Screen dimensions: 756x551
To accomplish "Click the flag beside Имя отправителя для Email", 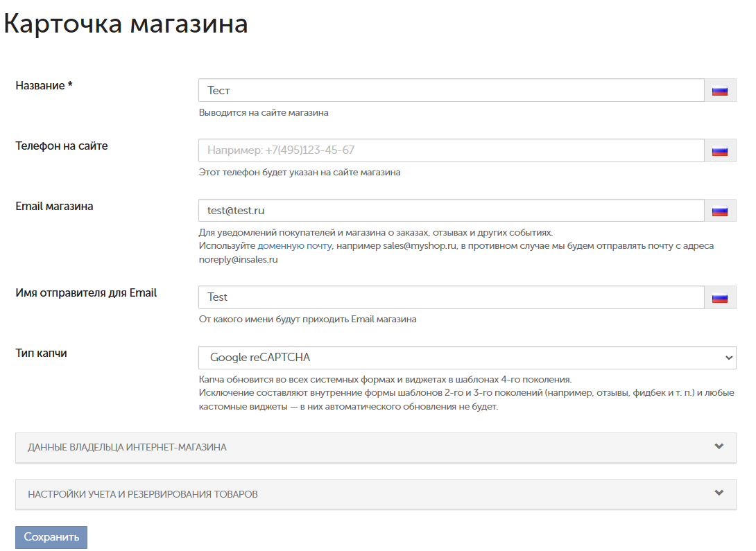I will pyautogui.click(x=720, y=297).
